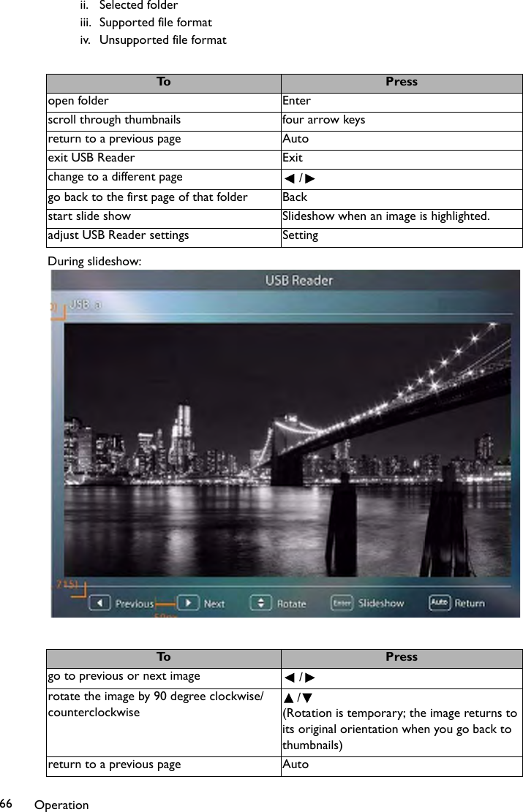This screenshot has height=812, width=523.
Task: Click 'Slideshow when an image is highlighted.' cell
Action: pos(402,219)
